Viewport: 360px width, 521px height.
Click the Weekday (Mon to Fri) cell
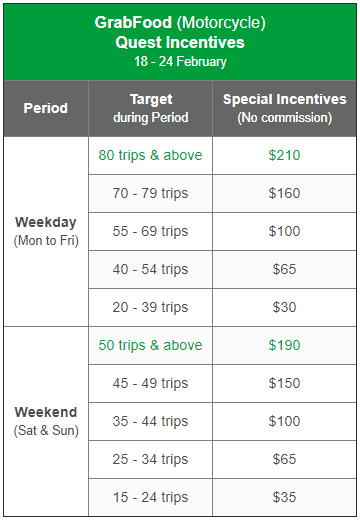(x=46, y=232)
